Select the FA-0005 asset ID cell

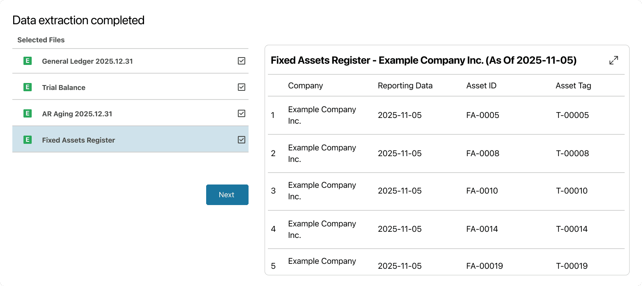[x=482, y=115]
